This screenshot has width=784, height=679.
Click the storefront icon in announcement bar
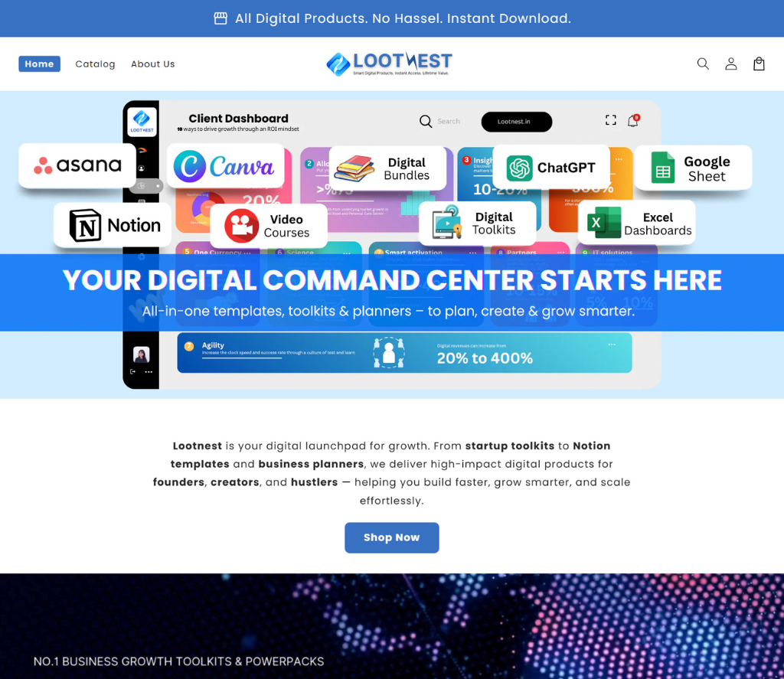click(x=220, y=18)
